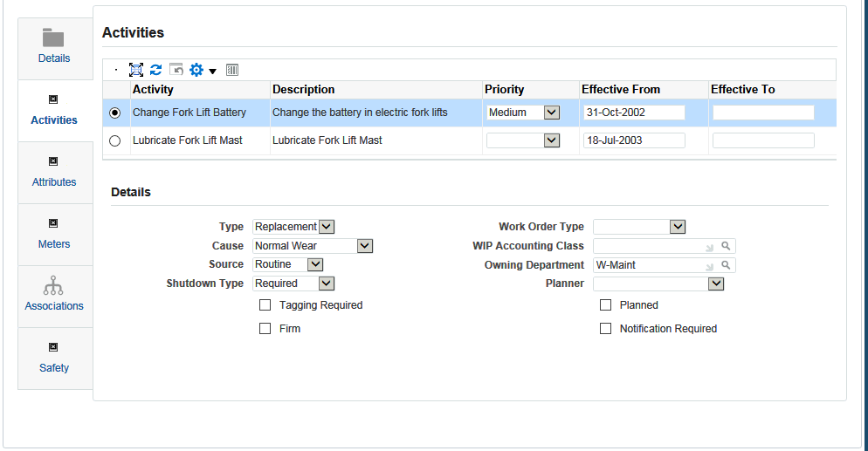
Task: Click the reset table icon with undo arrow
Action: [x=176, y=70]
